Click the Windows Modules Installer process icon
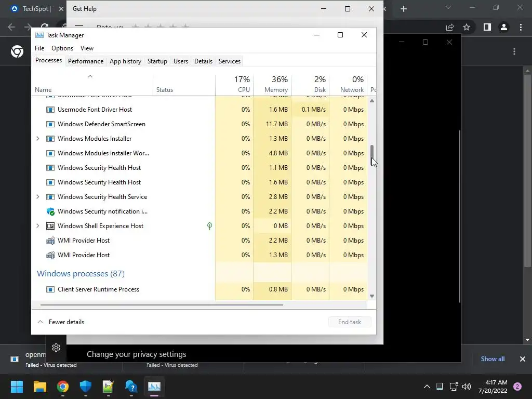The width and height of the screenshot is (532, 399). pos(50,139)
